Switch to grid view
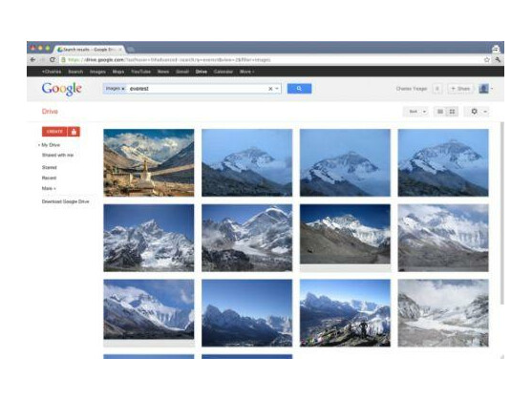This screenshot has width=532, height=399. (452, 112)
